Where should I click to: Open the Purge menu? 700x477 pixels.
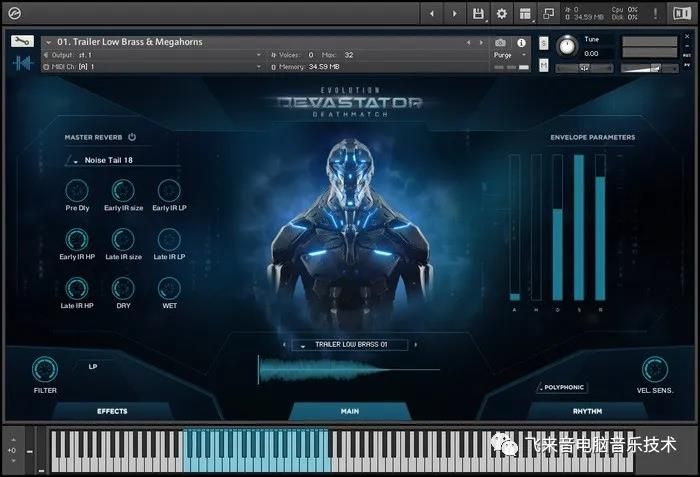510,55
